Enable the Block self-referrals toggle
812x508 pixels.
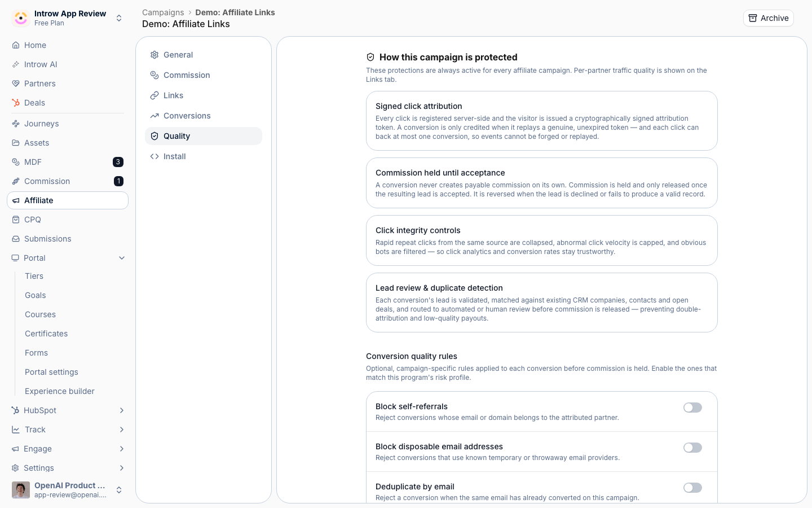click(x=692, y=408)
